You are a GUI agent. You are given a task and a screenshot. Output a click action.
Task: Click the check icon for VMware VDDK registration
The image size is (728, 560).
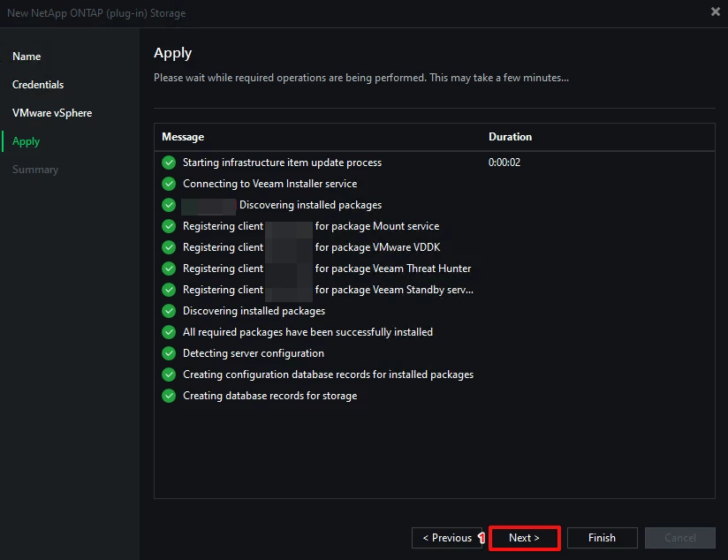click(x=169, y=247)
